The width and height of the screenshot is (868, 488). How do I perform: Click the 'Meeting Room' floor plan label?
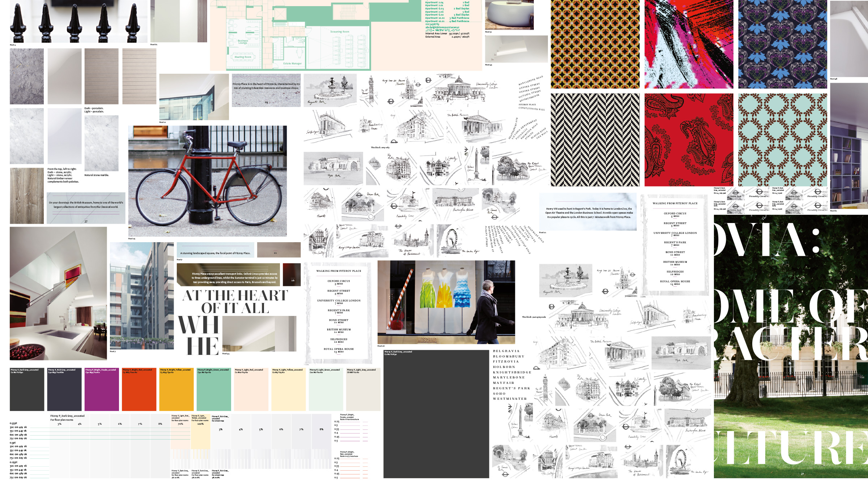click(243, 57)
